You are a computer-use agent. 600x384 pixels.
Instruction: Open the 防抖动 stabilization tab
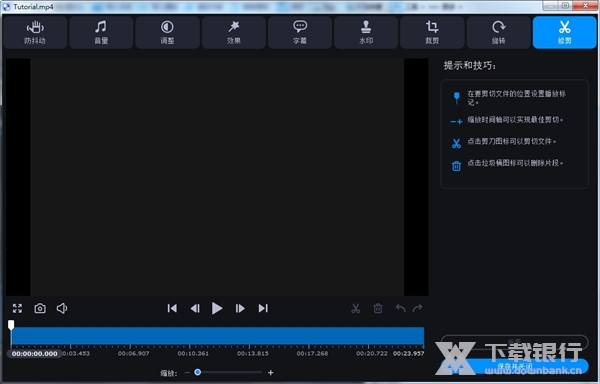[35, 33]
